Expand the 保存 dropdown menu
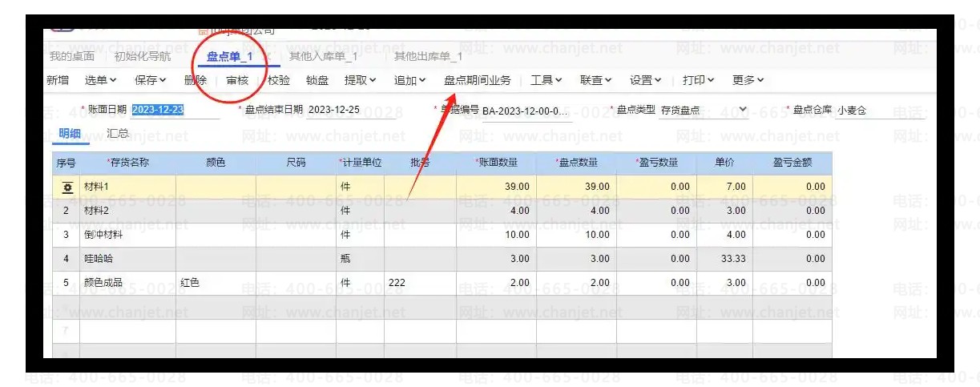The image size is (980, 387). tap(151, 80)
